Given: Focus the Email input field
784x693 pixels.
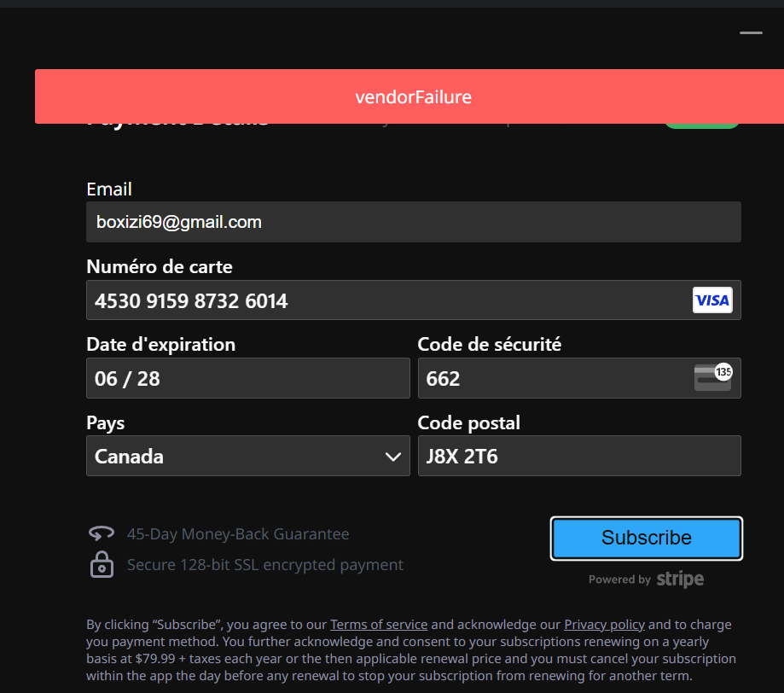Looking at the screenshot, I should point(414,222).
